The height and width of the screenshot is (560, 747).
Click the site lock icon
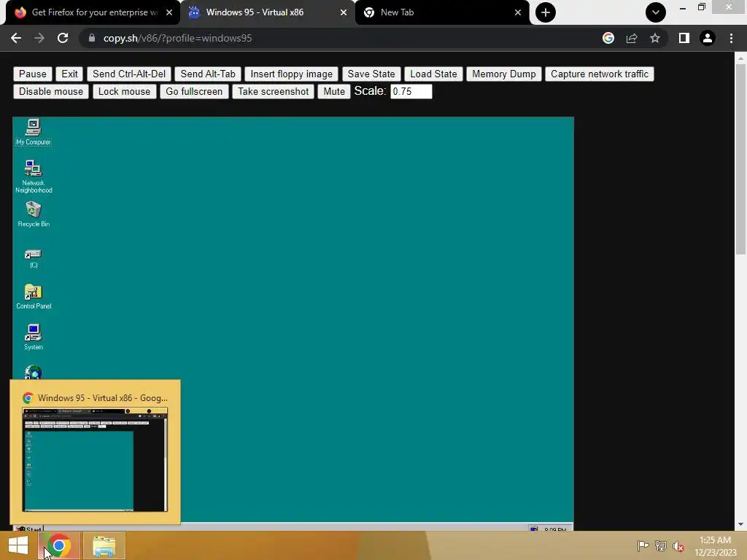click(x=92, y=38)
